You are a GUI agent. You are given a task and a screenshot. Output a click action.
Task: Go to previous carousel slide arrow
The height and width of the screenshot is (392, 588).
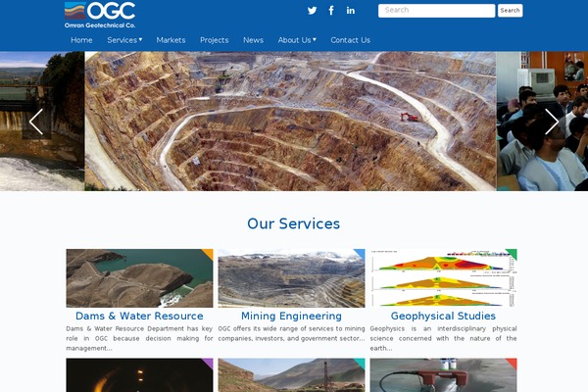click(36, 122)
